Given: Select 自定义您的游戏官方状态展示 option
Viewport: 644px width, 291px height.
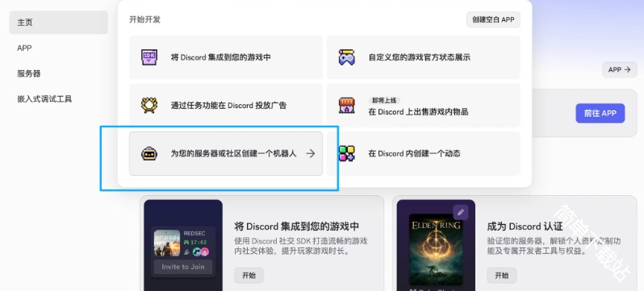Looking at the screenshot, I should tap(424, 57).
